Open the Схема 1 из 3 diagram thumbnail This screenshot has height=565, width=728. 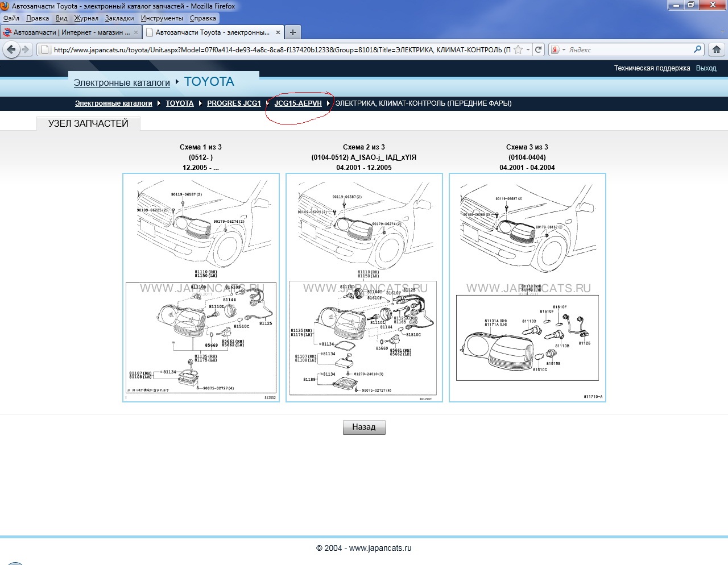tap(201, 287)
